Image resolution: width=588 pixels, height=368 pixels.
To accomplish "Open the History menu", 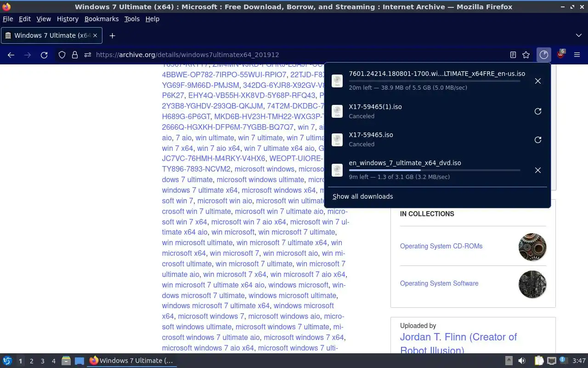I will tap(68, 19).
